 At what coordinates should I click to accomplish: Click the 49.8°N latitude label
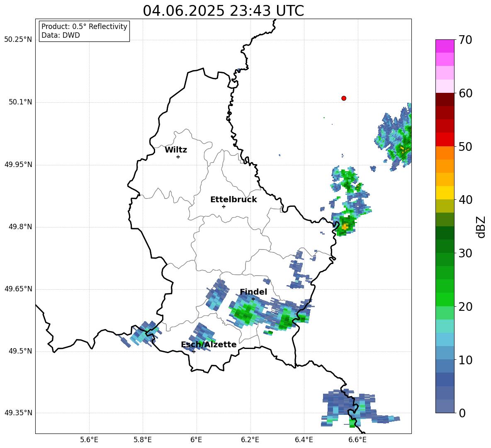point(20,227)
